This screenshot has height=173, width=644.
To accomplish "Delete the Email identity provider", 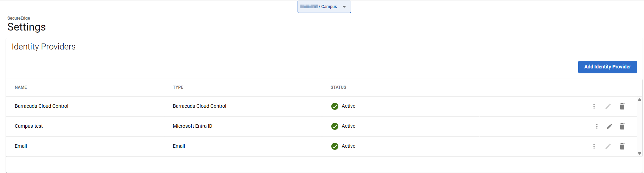I will pyautogui.click(x=622, y=146).
